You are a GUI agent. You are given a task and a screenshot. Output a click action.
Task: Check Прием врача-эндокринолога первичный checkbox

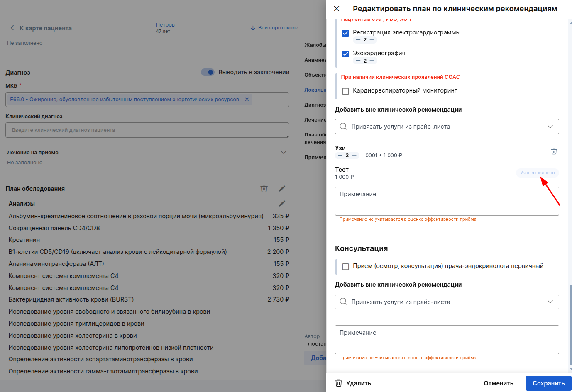(x=345, y=266)
